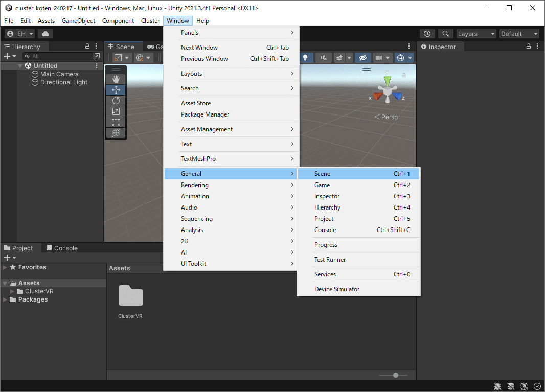Toggle scene lighting bulb icon
This screenshot has width=545, height=392.
(x=305, y=58)
